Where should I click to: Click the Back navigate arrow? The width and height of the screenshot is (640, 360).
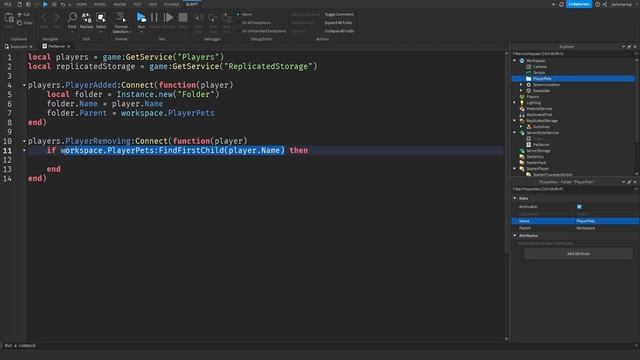pos(44,18)
